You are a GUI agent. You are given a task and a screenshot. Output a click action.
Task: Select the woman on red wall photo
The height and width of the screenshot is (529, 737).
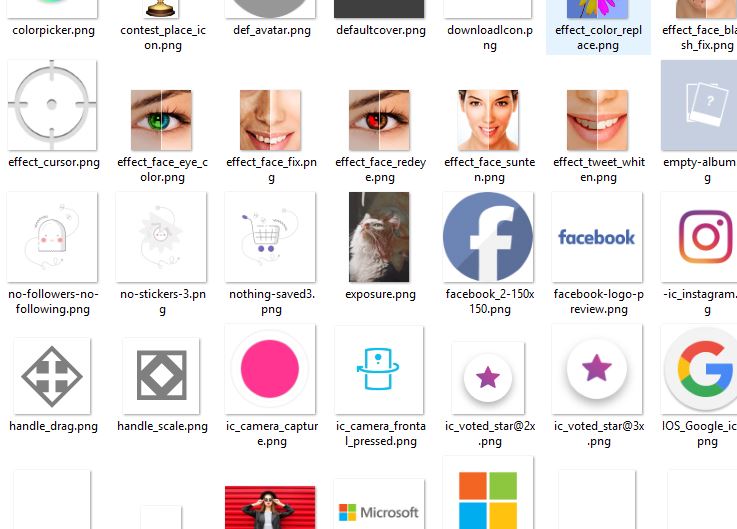[x=270, y=507]
